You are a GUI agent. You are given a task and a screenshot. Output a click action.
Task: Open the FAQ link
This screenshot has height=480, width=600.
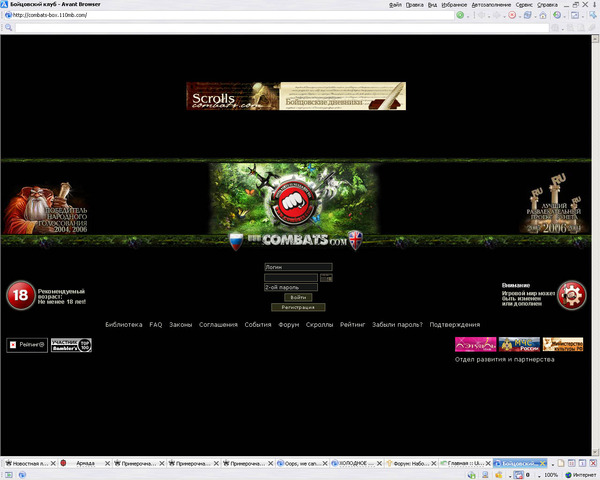point(156,325)
